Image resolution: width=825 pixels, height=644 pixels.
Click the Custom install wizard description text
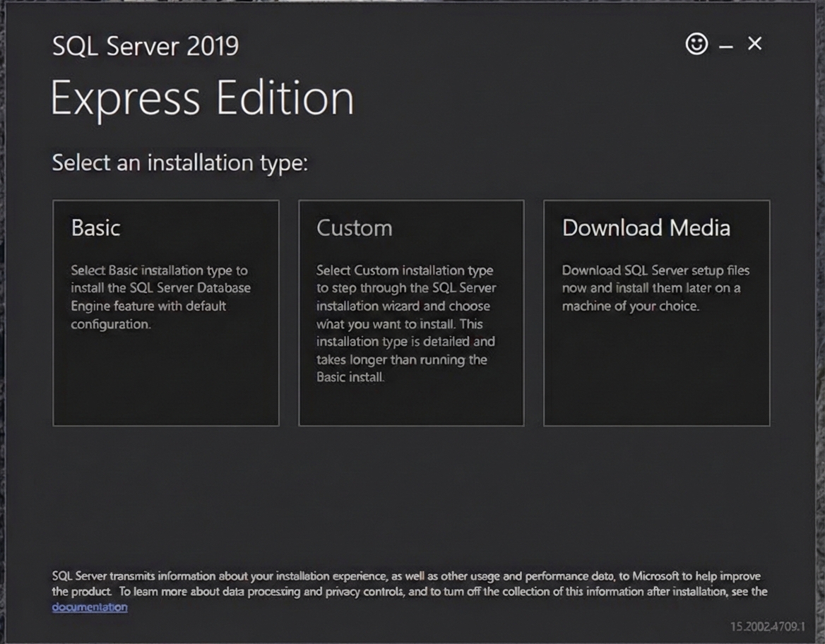(406, 324)
